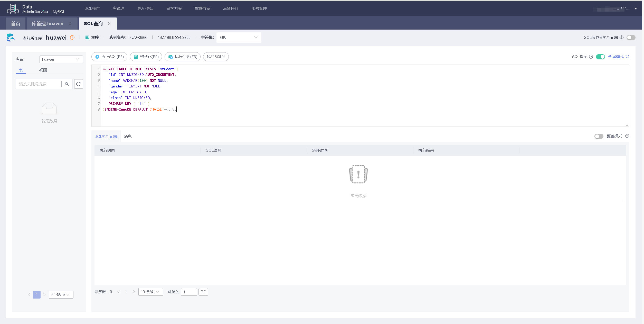Screen dimensions: 644x324
Task: Close the SQL查询 tab
Action: coord(109,24)
